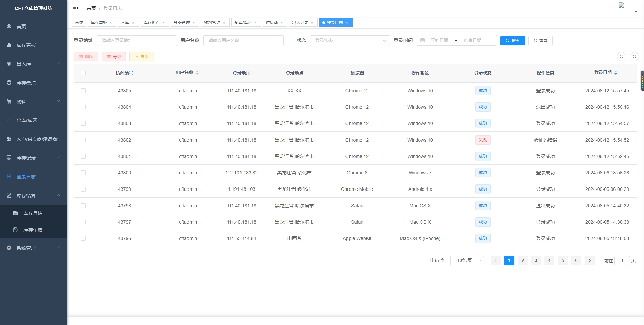
Task: Close the 库存盘点 tab
Action: coord(163,23)
